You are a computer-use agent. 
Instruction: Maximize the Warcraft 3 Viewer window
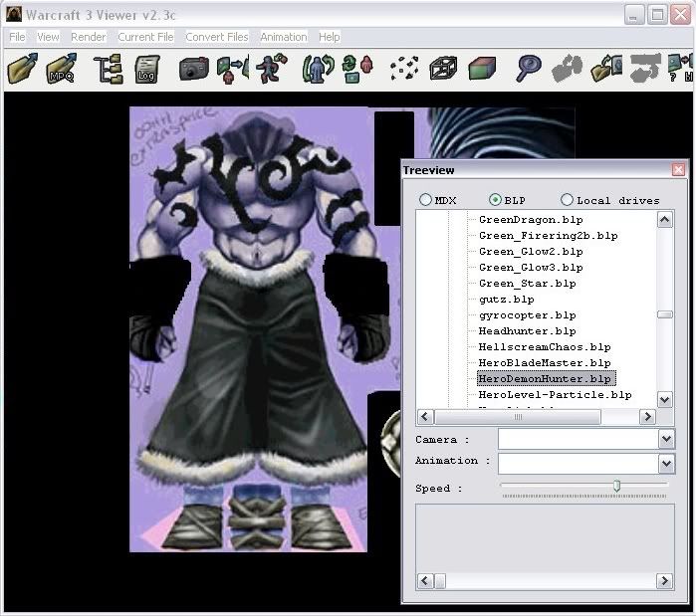[657, 15]
